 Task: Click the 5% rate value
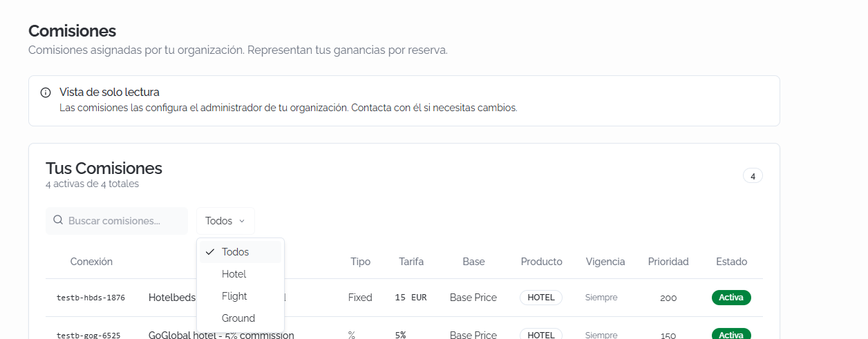400,335
